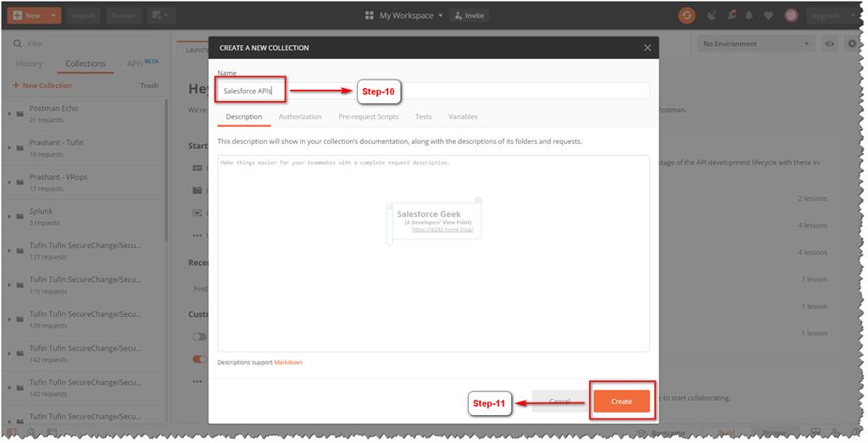Open the dropdown arrow beside New

pos(53,15)
